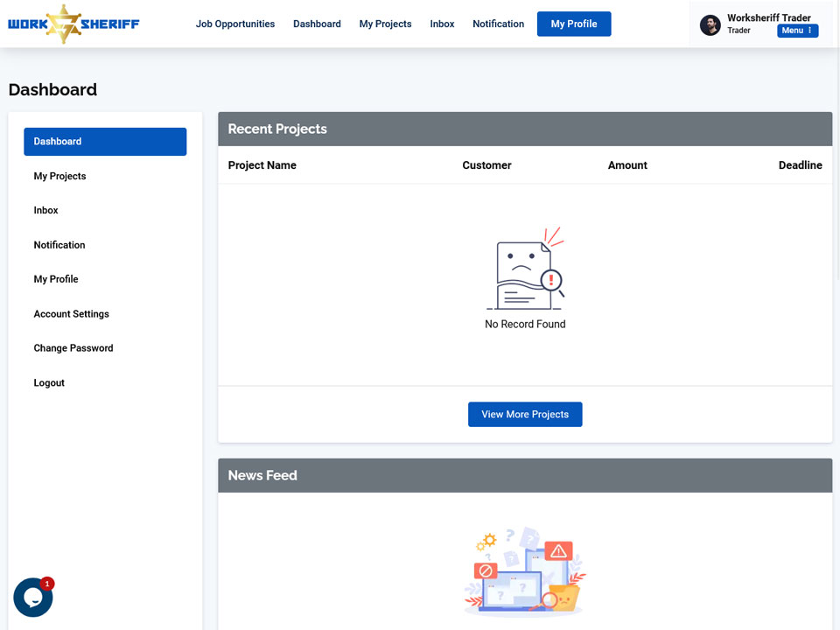This screenshot has height=630, width=840.
Task: Click the News Feed empty state illustration
Action: (525, 570)
